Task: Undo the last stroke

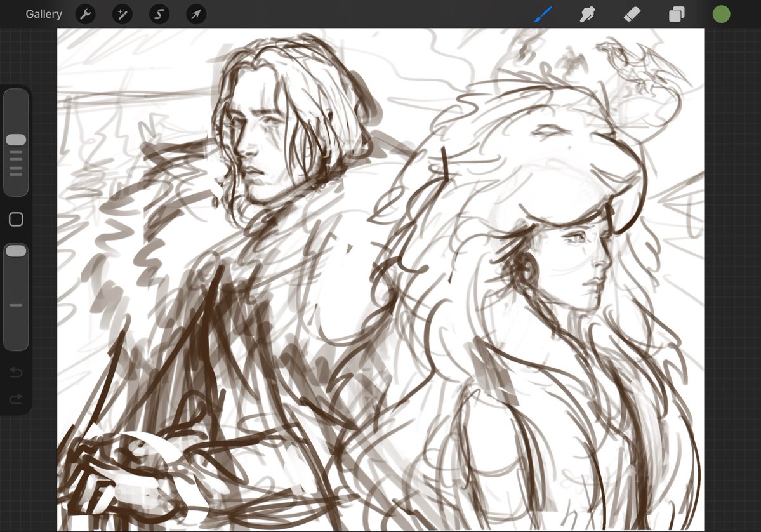Action: click(x=16, y=372)
